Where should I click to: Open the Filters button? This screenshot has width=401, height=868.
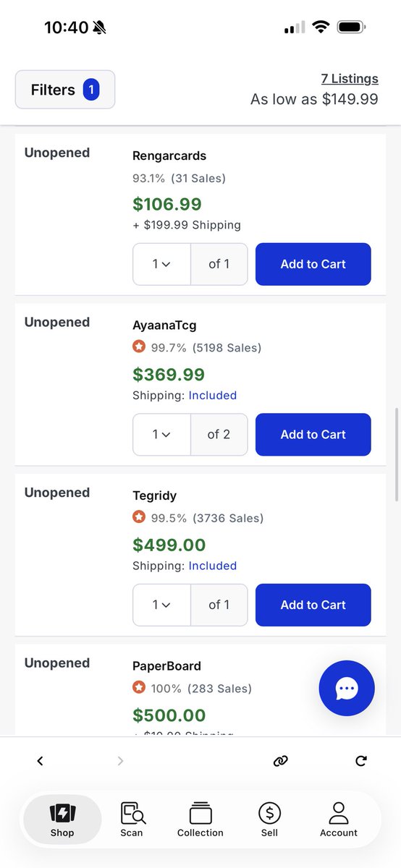pyautogui.click(x=65, y=90)
